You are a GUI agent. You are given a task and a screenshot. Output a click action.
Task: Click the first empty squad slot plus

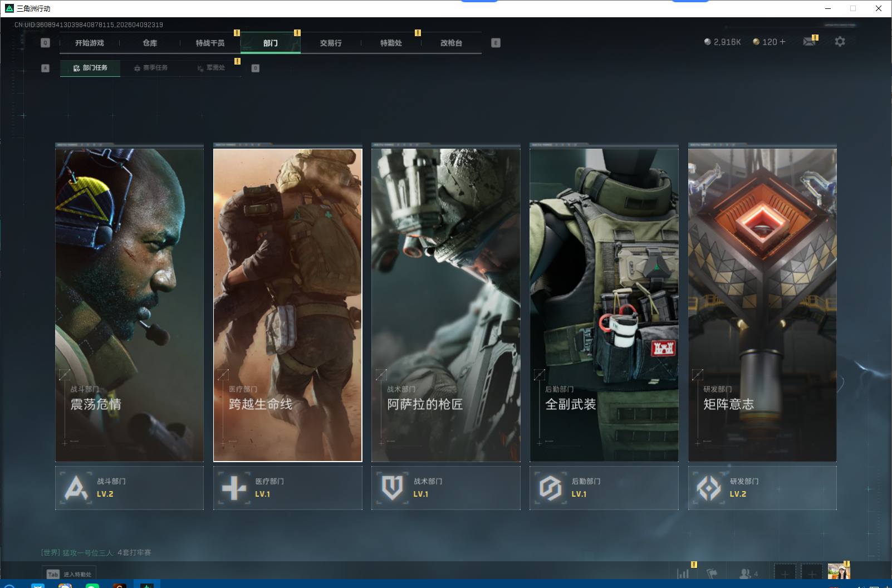click(x=785, y=574)
